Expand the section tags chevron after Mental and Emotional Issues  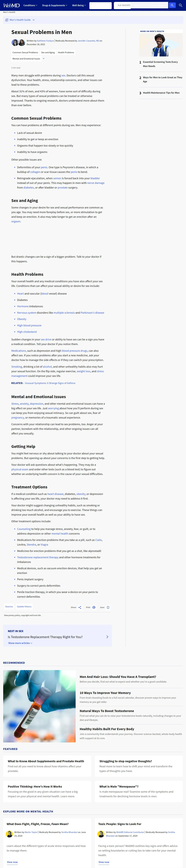tap(44, 59)
